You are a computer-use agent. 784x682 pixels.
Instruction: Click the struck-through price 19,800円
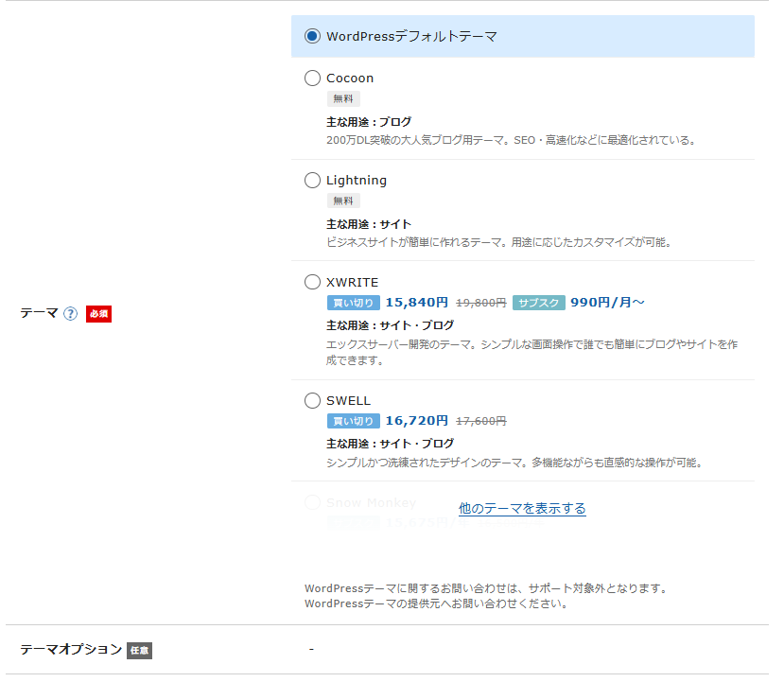(x=481, y=303)
